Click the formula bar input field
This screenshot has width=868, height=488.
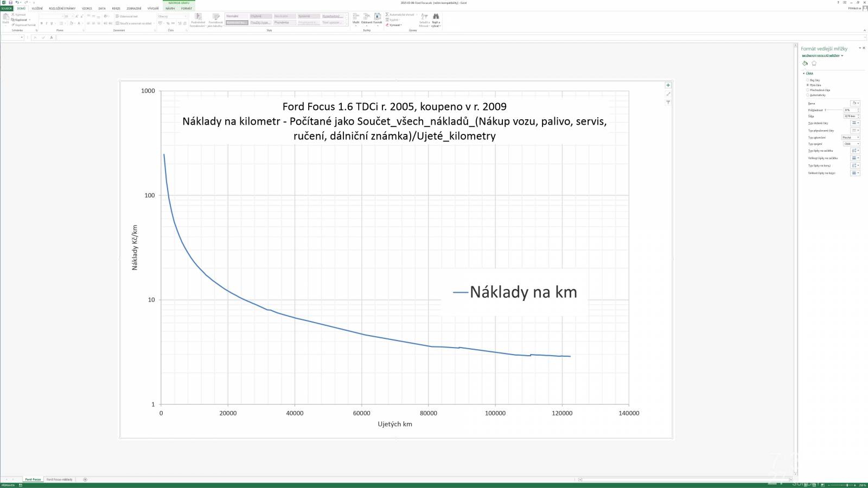pos(461,37)
